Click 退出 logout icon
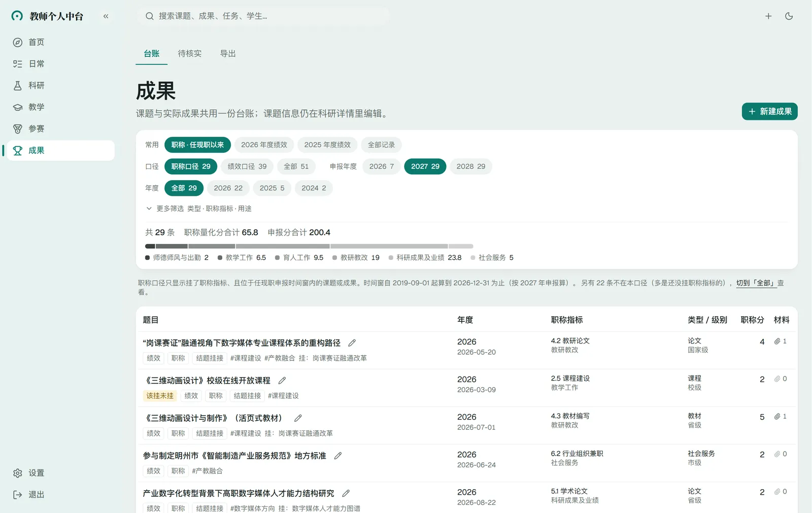The image size is (812, 513). coord(18,495)
